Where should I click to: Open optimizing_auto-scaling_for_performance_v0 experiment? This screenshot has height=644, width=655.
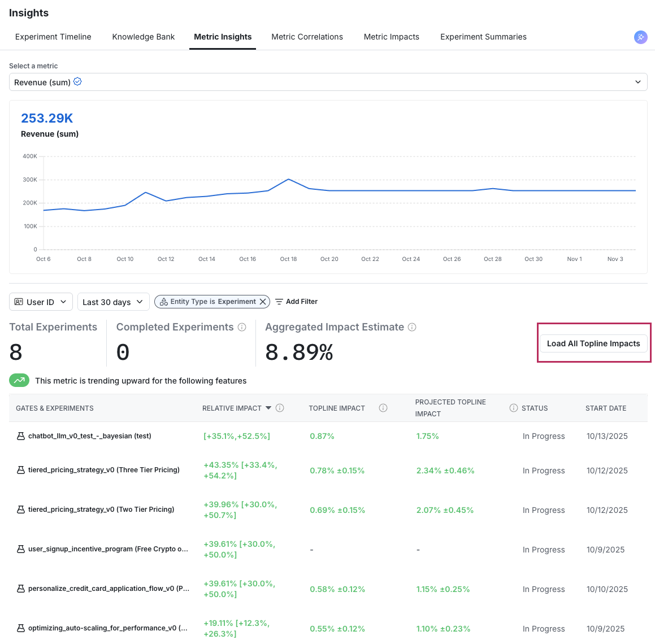click(x=108, y=628)
